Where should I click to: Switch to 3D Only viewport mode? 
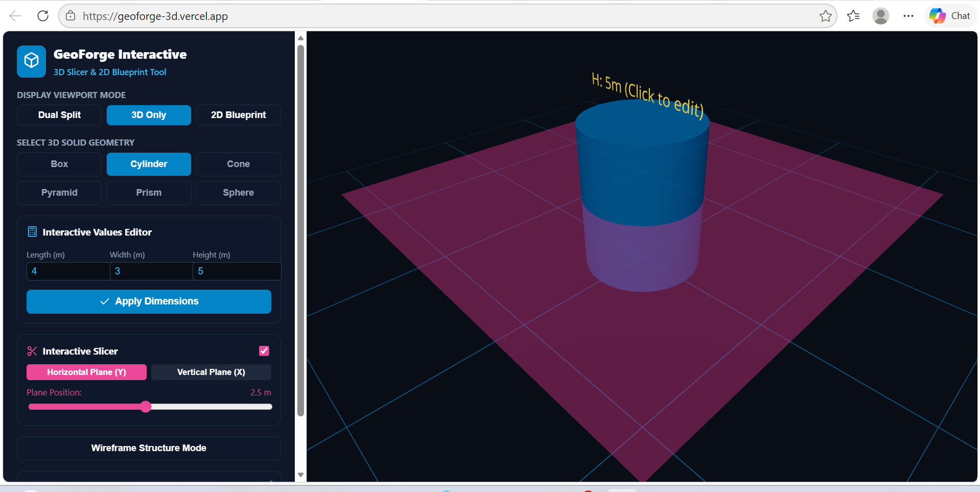tap(149, 115)
